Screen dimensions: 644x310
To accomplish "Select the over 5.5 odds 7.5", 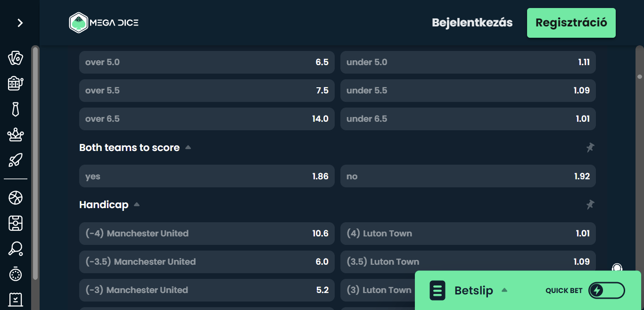I will pyautogui.click(x=206, y=91).
